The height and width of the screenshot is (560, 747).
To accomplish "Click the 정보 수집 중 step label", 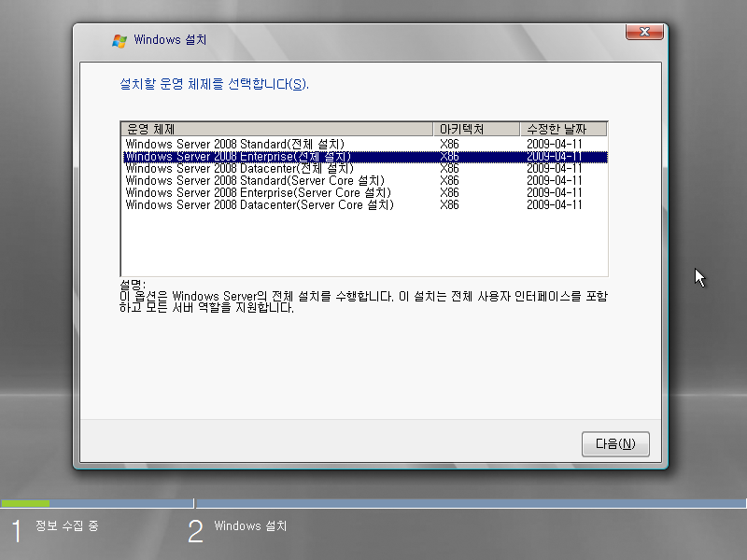I will coord(66,525).
